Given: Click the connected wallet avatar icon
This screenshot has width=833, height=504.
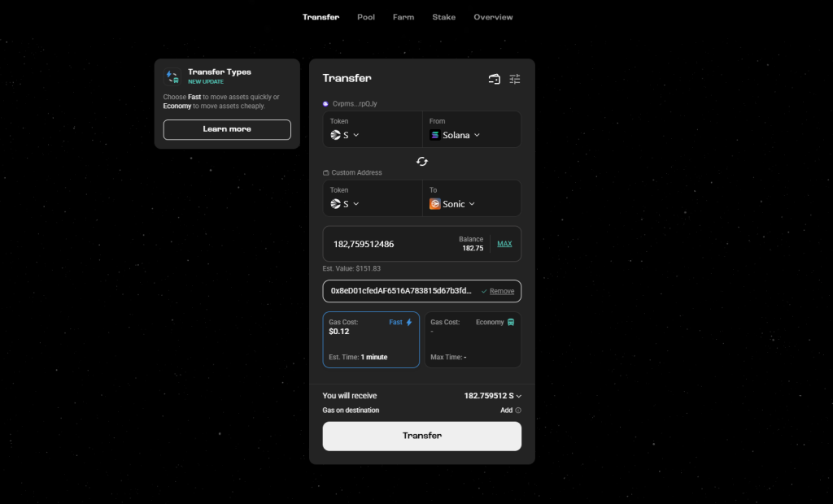Looking at the screenshot, I should (325, 103).
